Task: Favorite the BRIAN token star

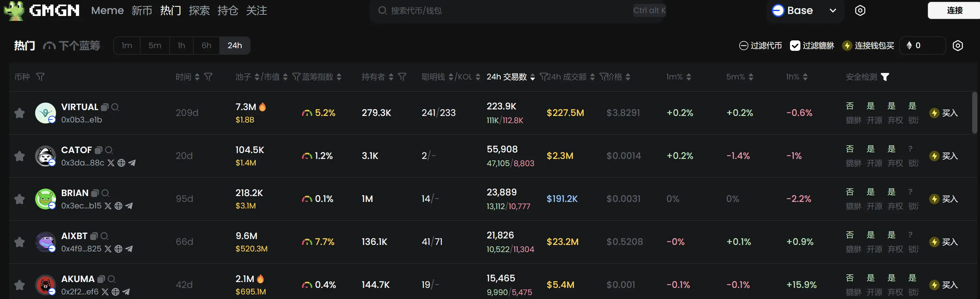Action: [x=20, y=199]
